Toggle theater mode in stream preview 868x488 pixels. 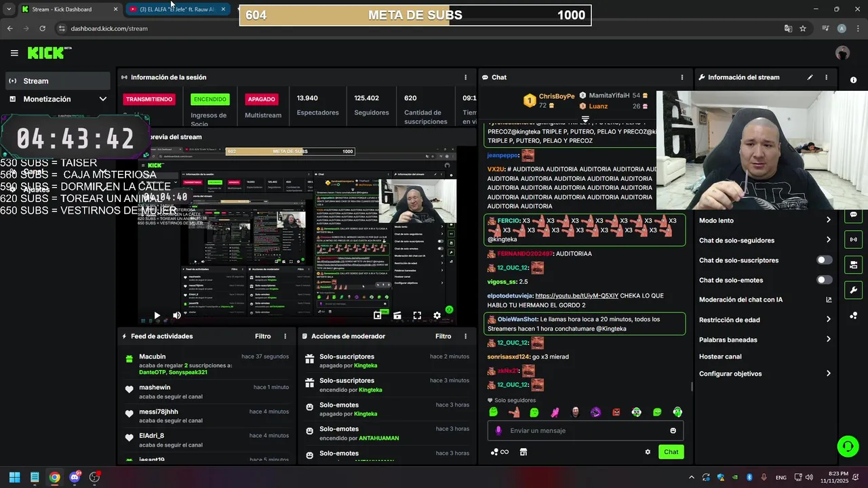click(397, 315)
